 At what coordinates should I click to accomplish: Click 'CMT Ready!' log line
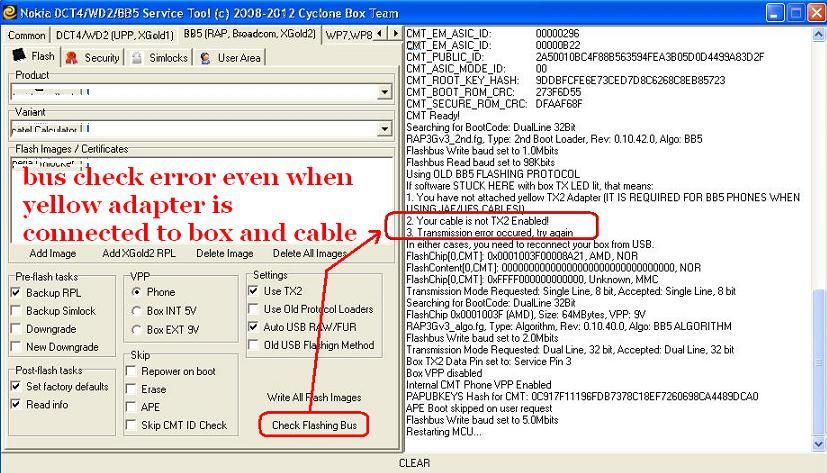click(432, 115)
